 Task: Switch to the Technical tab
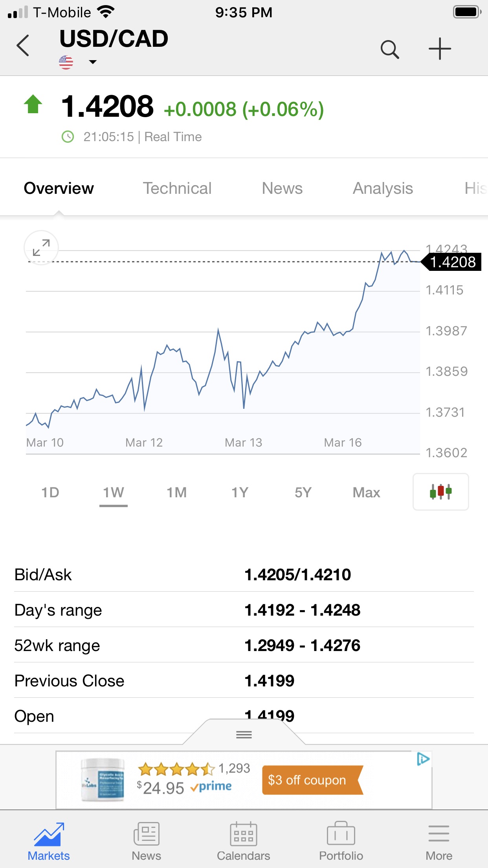pyautogui.click(x=177, y=188)
